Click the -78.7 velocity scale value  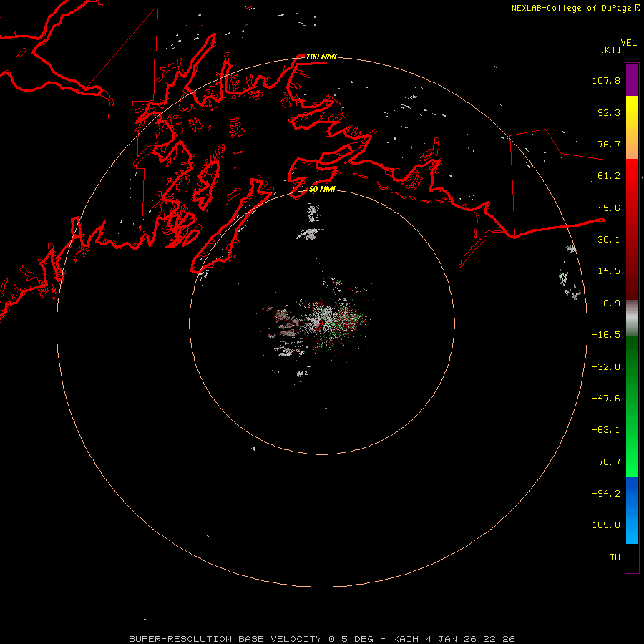pos(606,462)
